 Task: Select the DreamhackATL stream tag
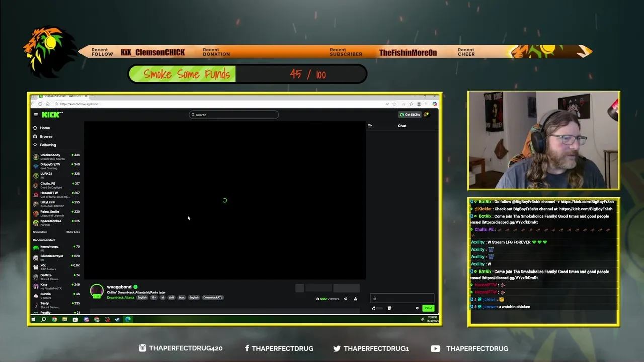pyautogui.click(x=213, y=297)
